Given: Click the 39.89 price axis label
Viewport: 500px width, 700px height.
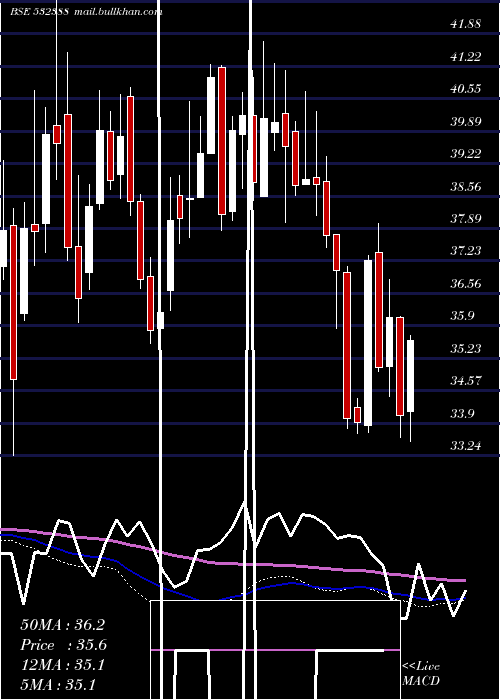Looking at the screenshot, I should click(466, 121).
